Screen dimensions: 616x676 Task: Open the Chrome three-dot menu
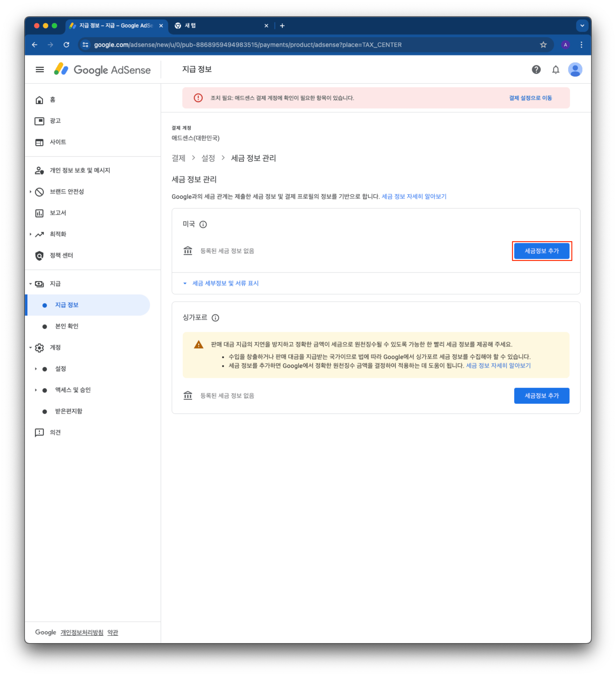[581, 45]
